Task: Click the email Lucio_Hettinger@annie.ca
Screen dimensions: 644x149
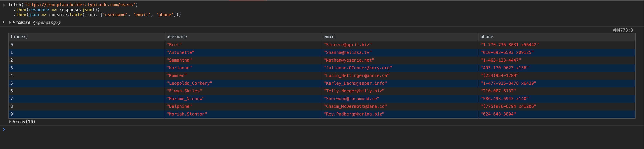Action: [x=357, y=75]
